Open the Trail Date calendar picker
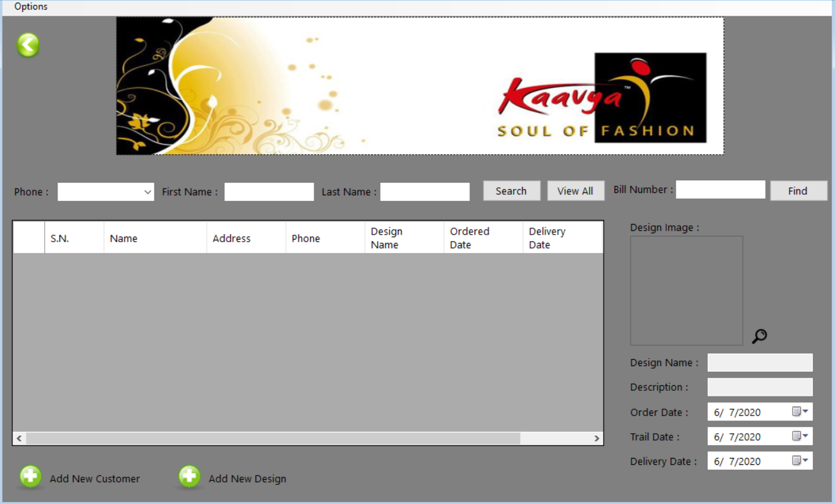835x504 pixels. [800, 436]
